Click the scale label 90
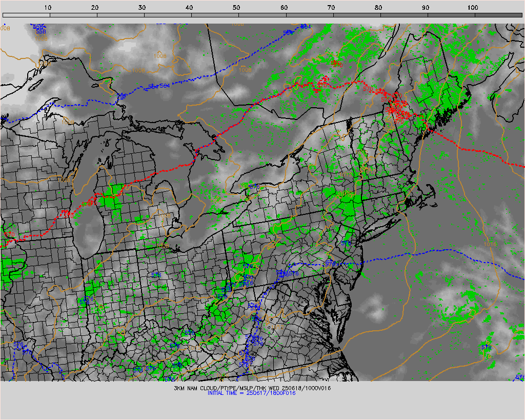The width and height of the screenshot is (525, 420). pyautogui.click(x=426, y=8)
